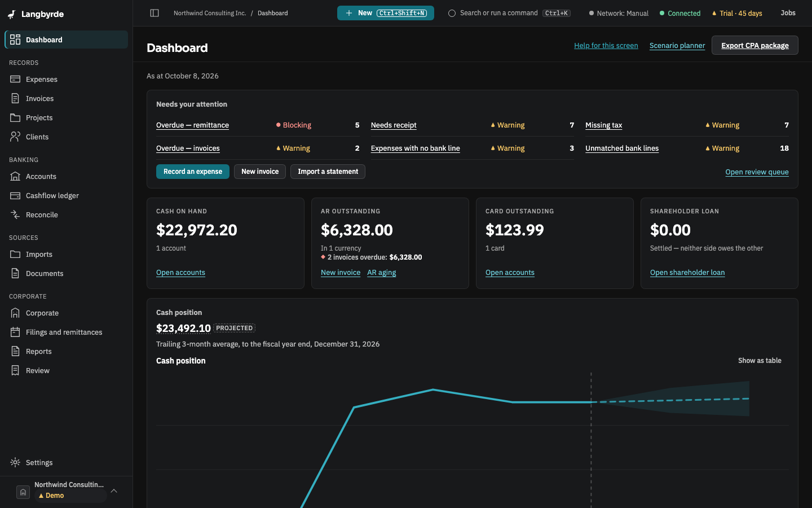Click the dashed today marker on the chart

(x=591, y=440)
